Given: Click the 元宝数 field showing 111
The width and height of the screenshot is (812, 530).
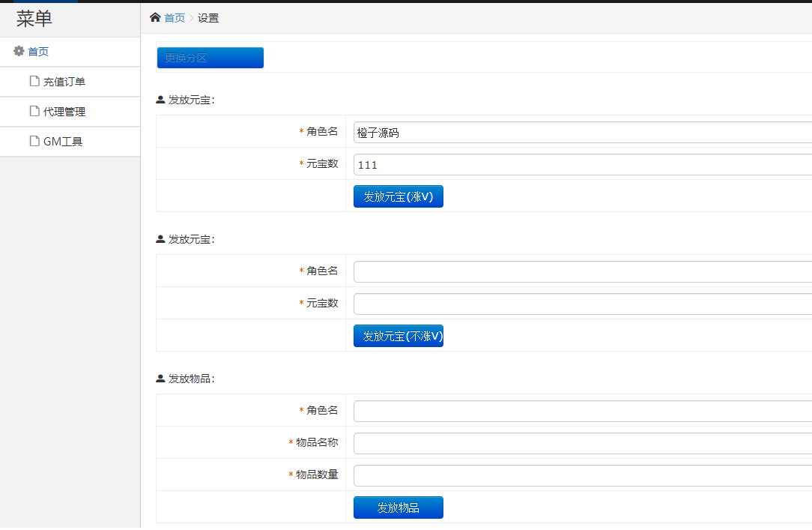Looking at the screenshot, I should (x=582, y=165).
